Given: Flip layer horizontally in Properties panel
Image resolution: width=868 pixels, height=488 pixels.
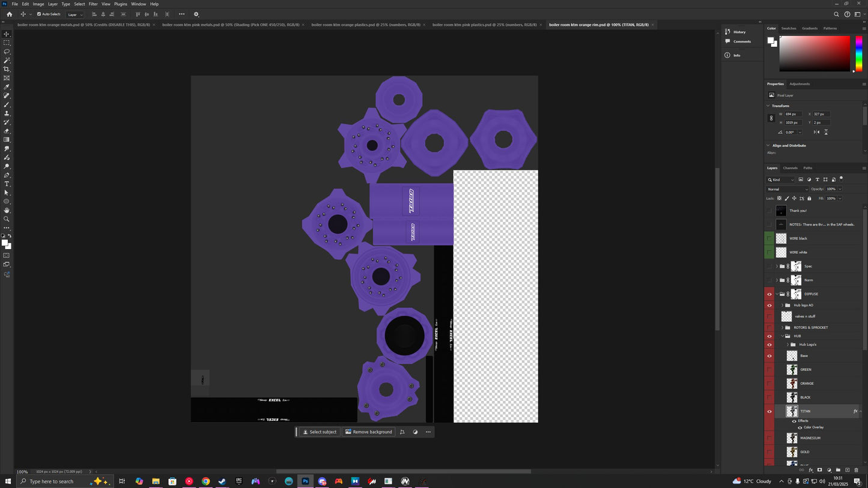Looking at the screenshot, I should [816, 132].
